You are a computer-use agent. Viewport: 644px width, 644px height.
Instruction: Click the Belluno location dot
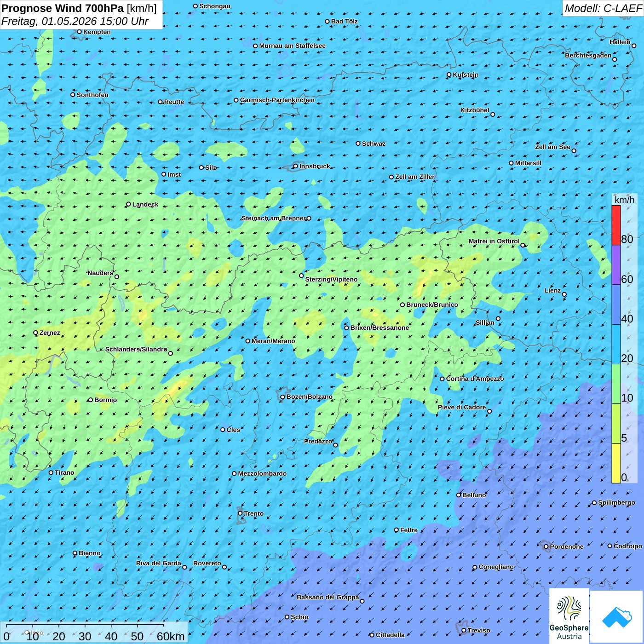click(x=459, y=495)
